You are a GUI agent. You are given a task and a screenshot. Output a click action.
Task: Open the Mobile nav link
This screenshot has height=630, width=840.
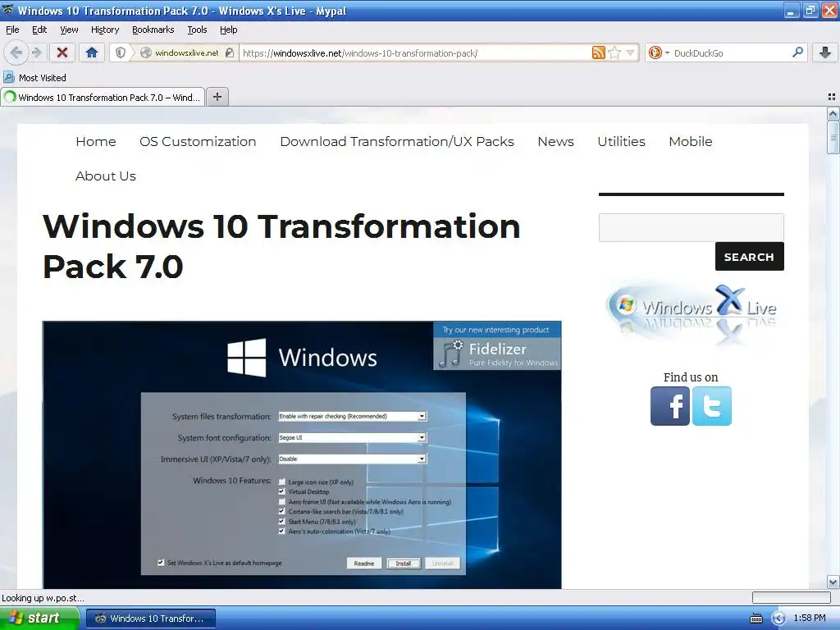(691, 141)
